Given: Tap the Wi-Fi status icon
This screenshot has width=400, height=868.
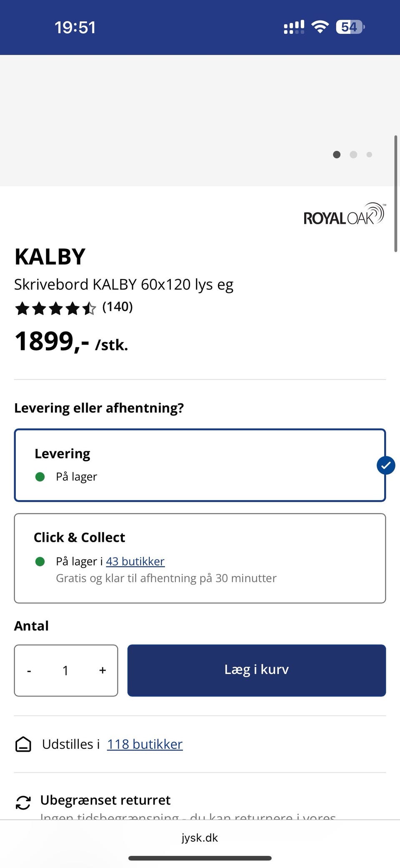Looking at the screenshot, I should point(320,27).
